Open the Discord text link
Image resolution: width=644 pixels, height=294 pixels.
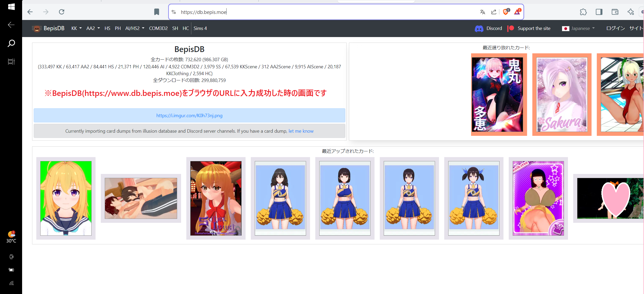click(x=494, y=28)
